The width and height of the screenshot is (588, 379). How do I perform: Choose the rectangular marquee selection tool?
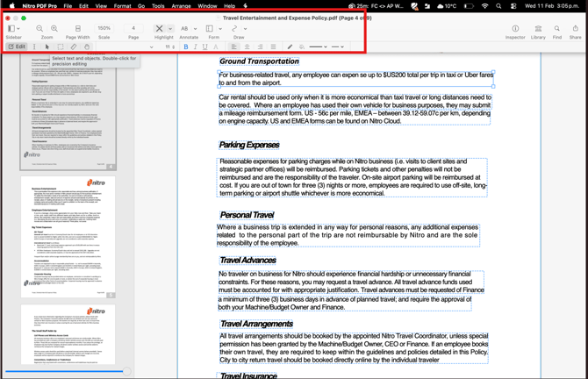61,46
